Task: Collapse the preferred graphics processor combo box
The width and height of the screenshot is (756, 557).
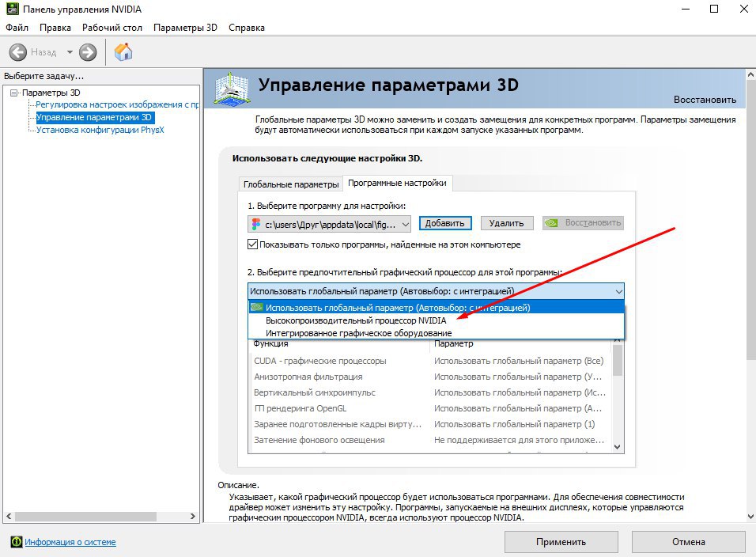Action: [x=437, y=291]
